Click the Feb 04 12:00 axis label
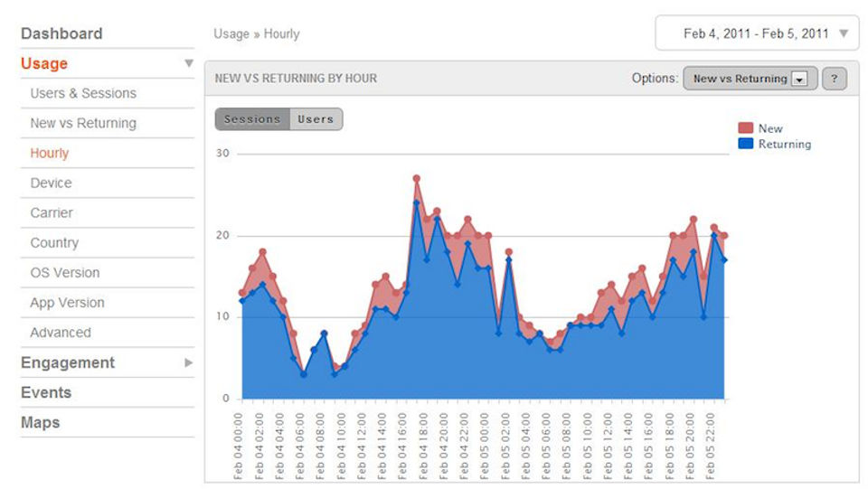Image resolution: width=868 pixels, height=489 pixels. pos(362,446)
